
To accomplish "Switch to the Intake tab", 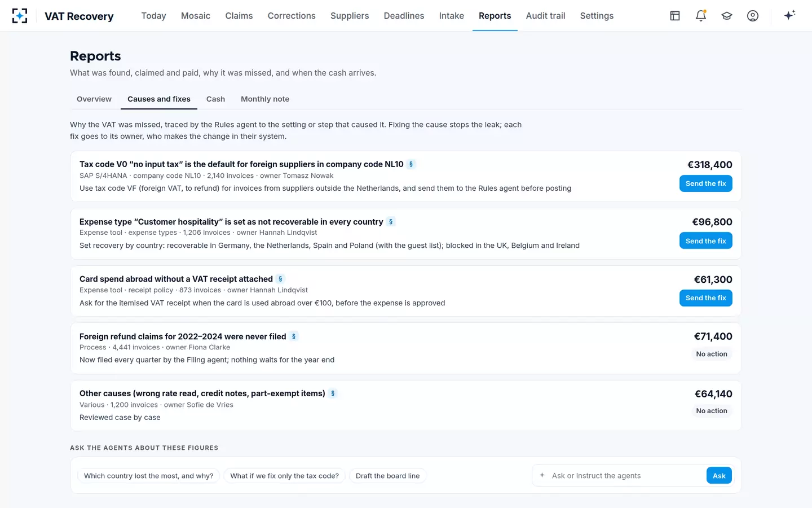I will point(452,16).
